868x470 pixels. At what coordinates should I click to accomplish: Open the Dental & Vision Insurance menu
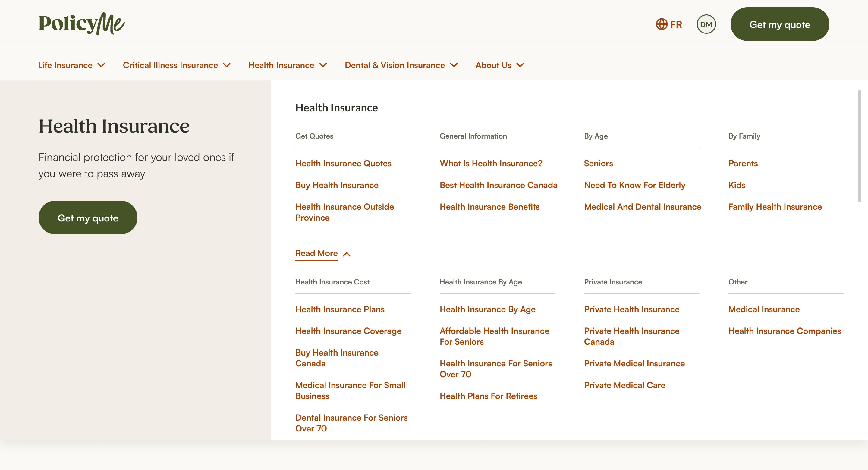coord(395,65)
